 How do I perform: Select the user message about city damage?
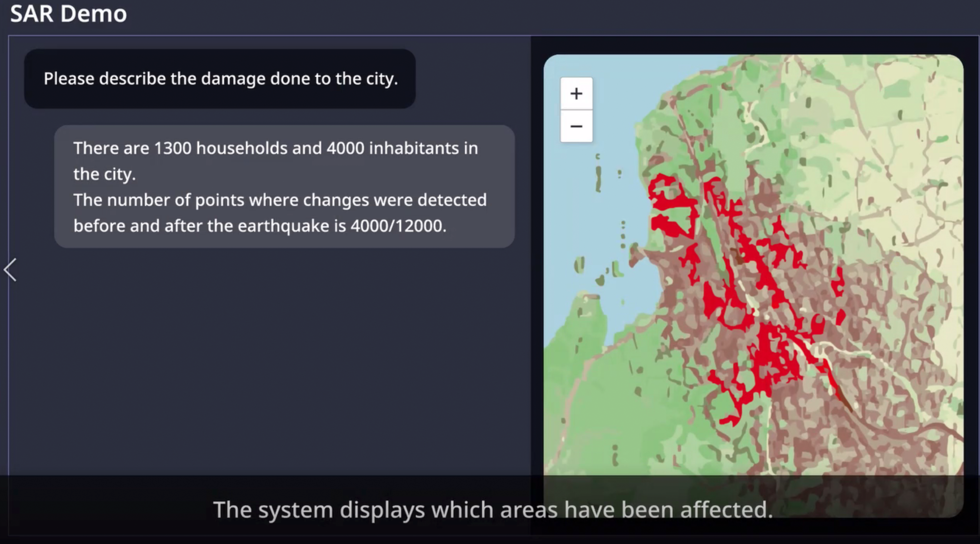220,79
